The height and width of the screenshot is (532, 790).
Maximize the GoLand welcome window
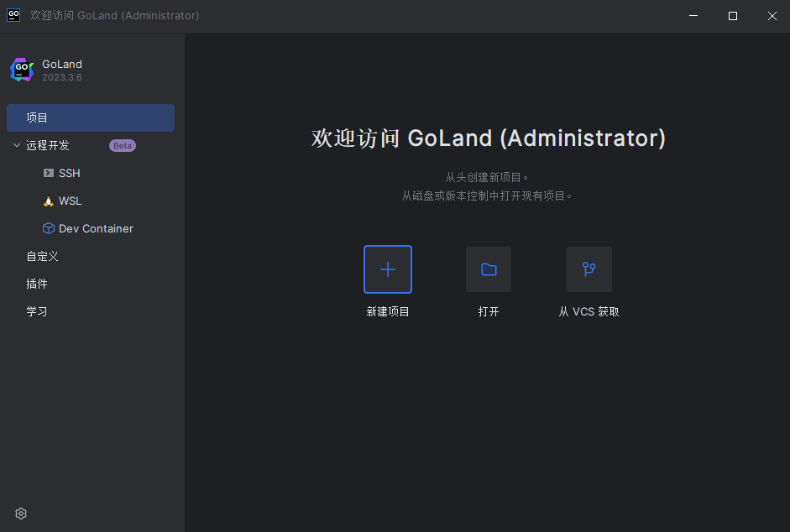[733, 16]
